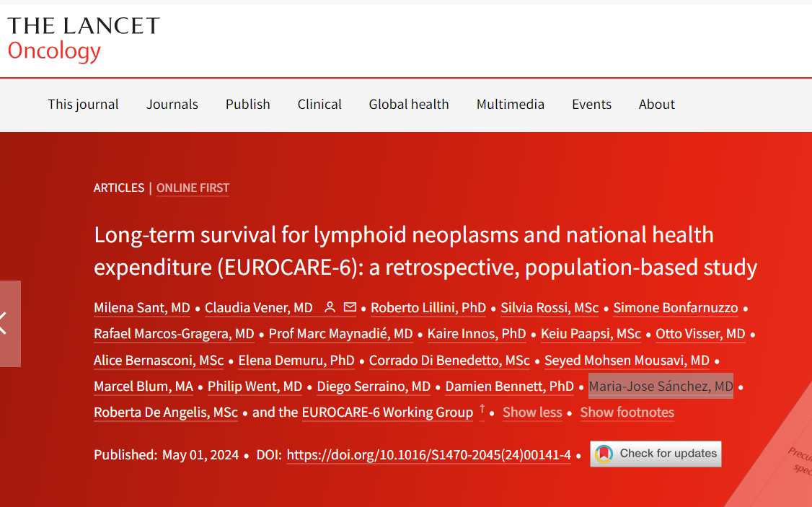Go to the Events section
The image size is (812, 507).
(x=591, y=105)
